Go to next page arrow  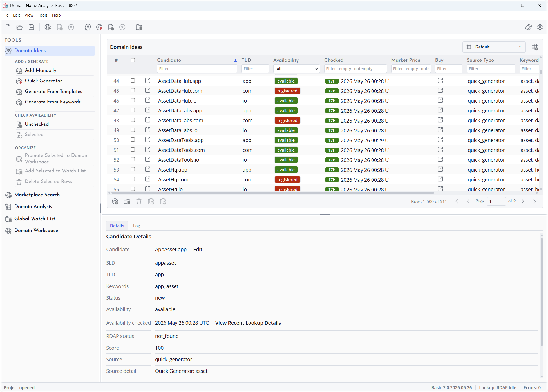(x=523, y=201)
